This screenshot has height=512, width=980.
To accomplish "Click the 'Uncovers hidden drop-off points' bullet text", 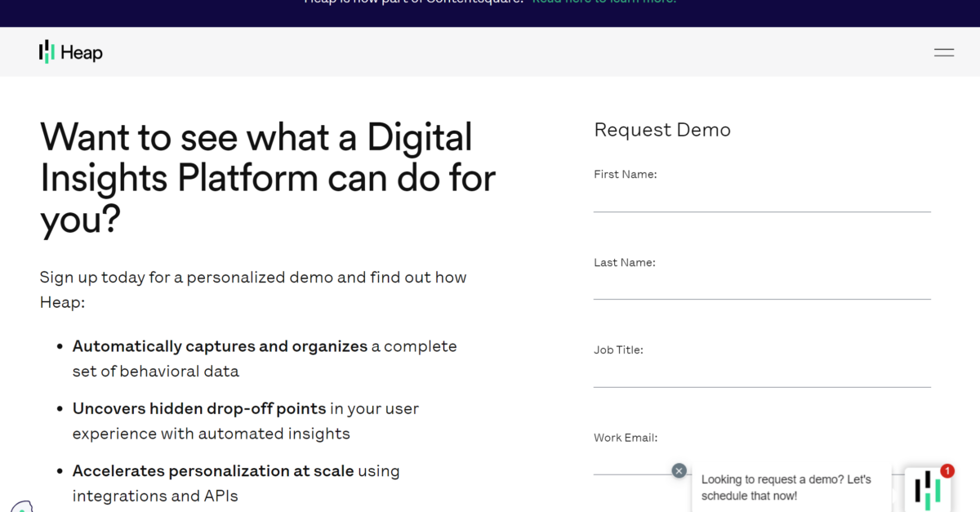I will 199,408.
